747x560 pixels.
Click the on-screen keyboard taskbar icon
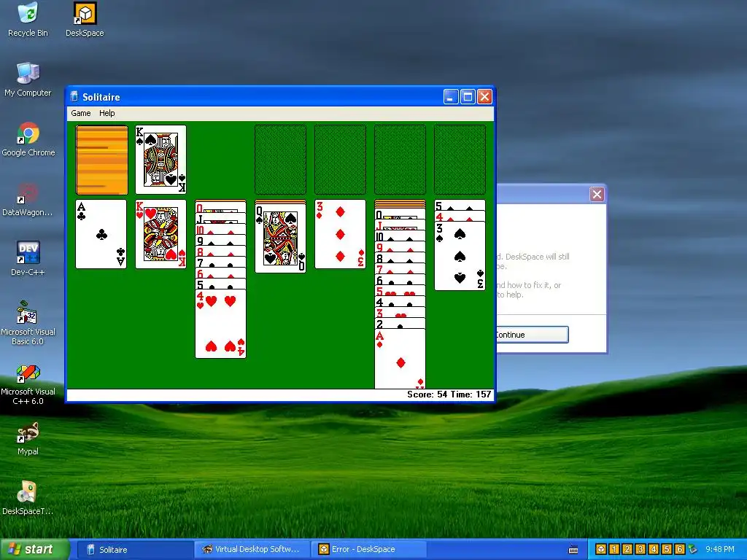tap(573, 550)
